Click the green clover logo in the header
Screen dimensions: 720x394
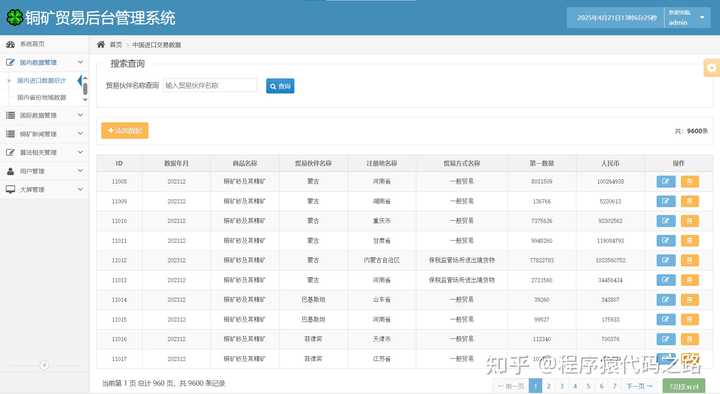14,17
